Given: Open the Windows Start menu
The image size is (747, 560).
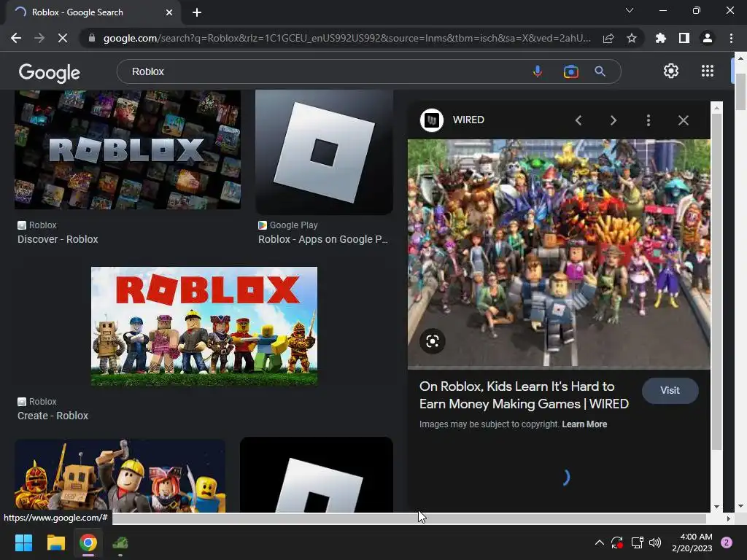Looking at the screenshot, I should tap(23, 542).
